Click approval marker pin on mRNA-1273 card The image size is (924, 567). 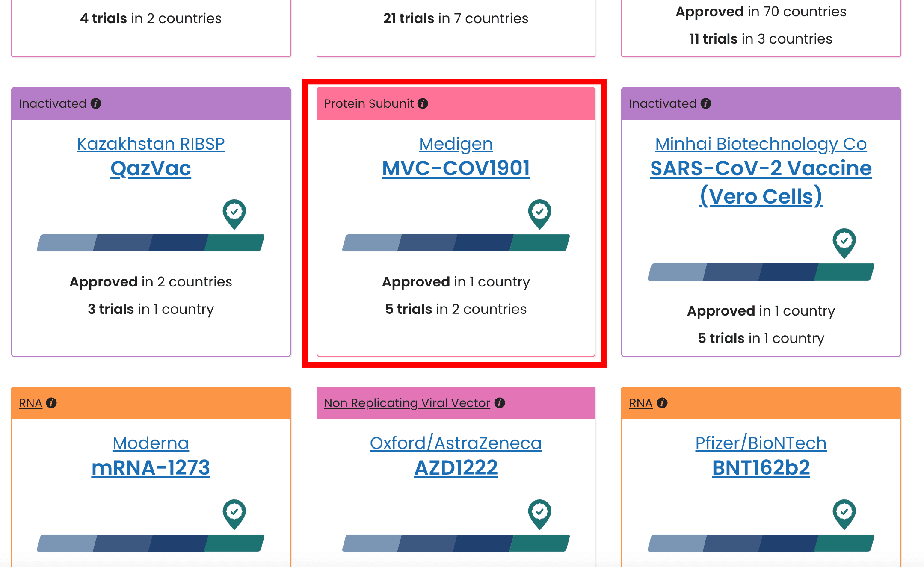coord(234,514)
